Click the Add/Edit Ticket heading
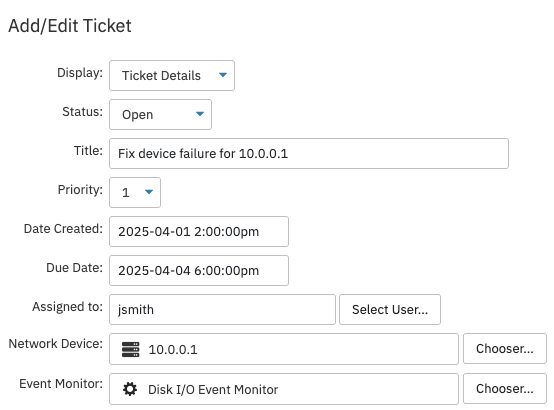 tap(70, 26)
